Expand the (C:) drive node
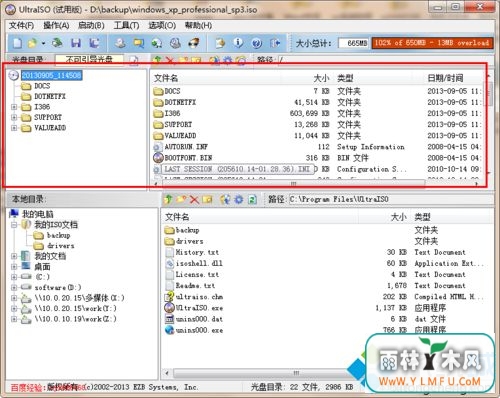 [14, 277]
